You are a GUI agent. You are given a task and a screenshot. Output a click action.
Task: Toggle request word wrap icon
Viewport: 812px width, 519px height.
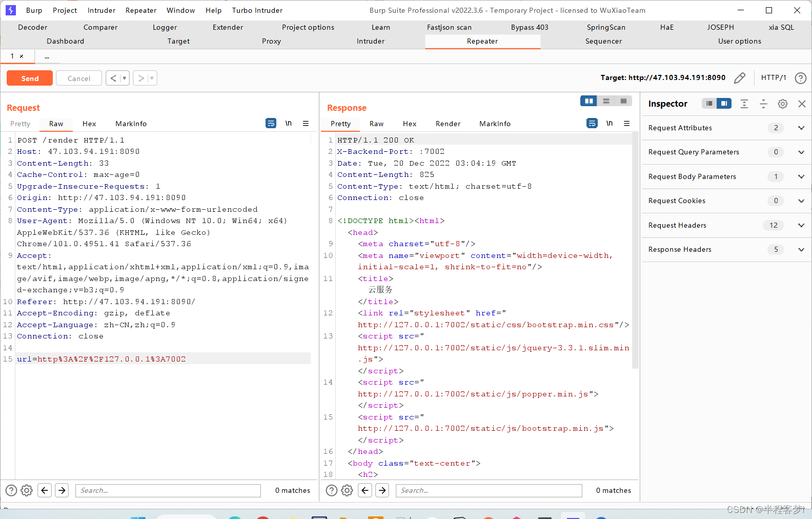pyautogui.click(x=271, y=123)
